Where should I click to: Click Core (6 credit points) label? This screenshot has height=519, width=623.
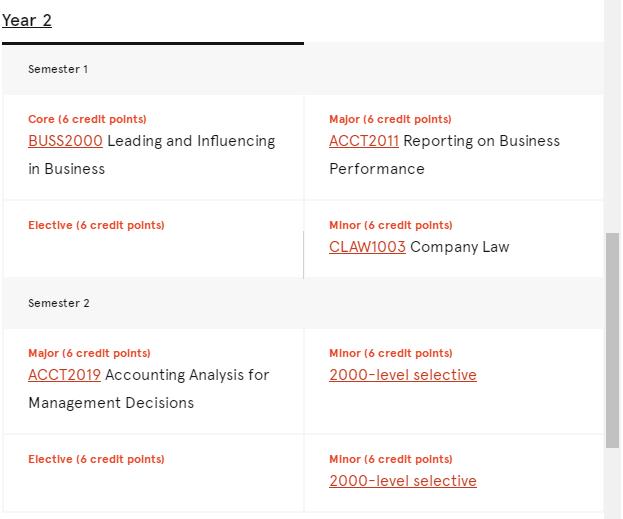(87, 119)
